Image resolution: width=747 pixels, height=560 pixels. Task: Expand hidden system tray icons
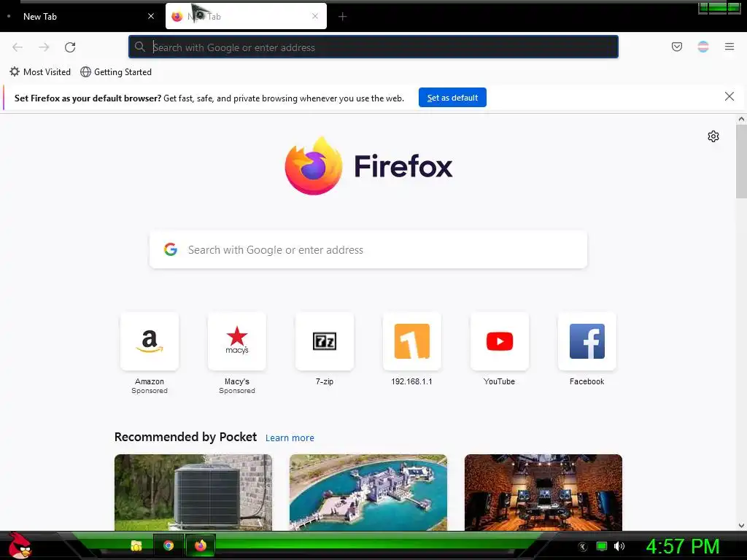click(x=583, y=547)
